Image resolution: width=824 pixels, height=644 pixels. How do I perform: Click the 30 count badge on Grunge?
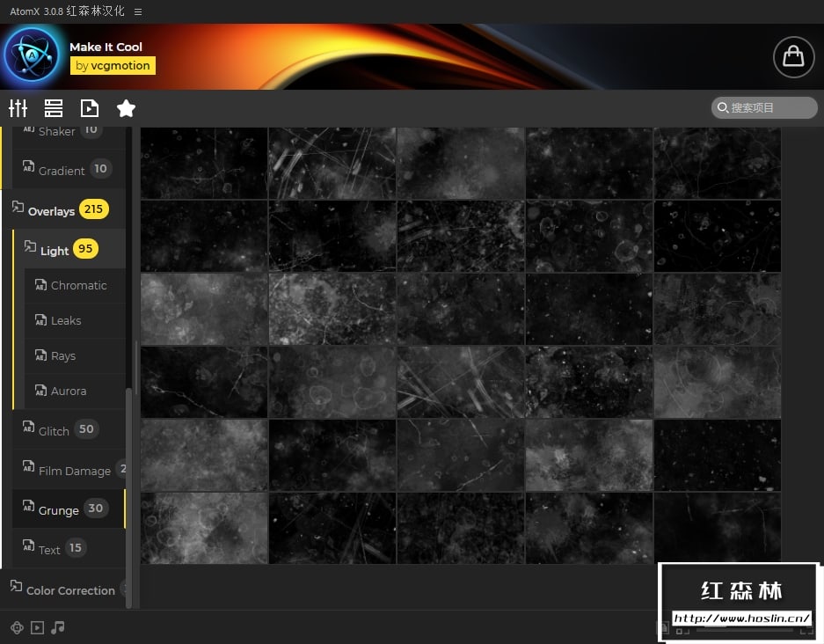[96, 509]
